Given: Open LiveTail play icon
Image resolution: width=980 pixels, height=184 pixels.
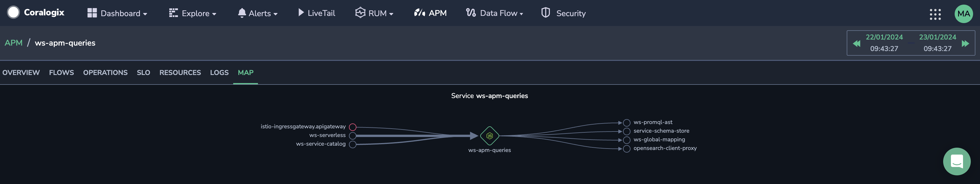Looking at the screenshot, I should 301,13.
